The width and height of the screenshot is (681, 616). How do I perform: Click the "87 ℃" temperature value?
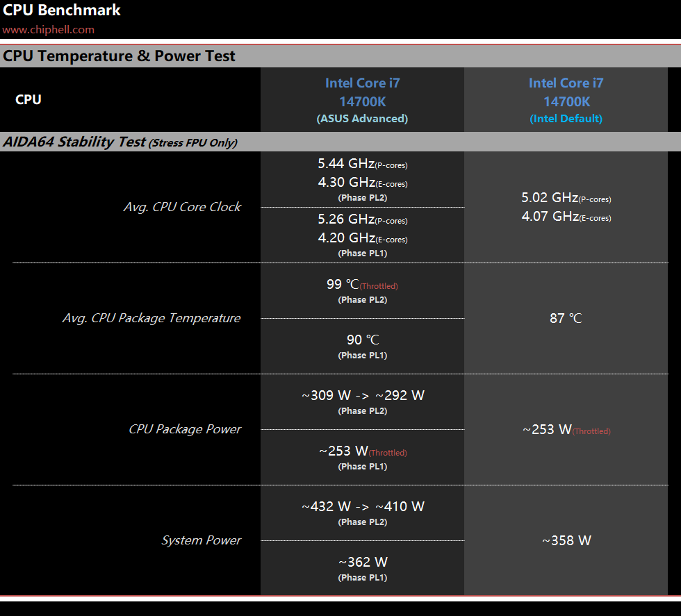coord(566,318)
